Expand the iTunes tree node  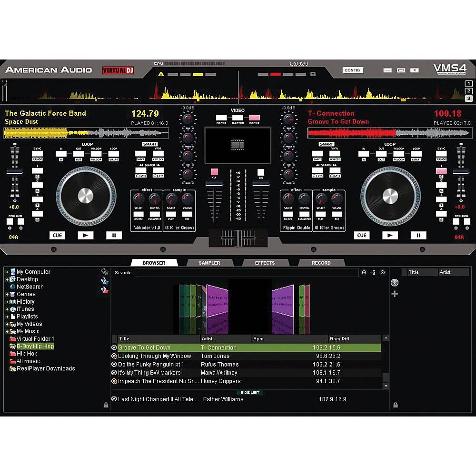tap(7, 309)
